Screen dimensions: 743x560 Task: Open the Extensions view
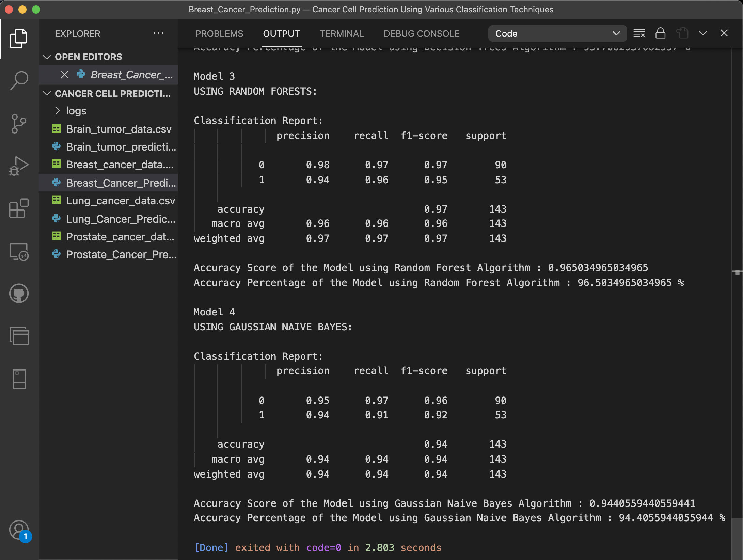pos(19,208)
